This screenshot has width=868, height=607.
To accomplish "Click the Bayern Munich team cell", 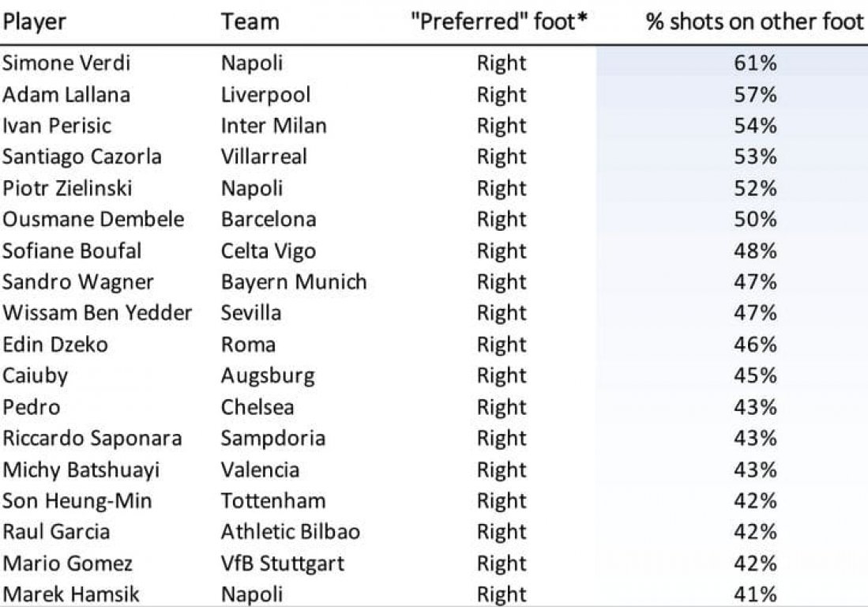I will click(293, 282).
